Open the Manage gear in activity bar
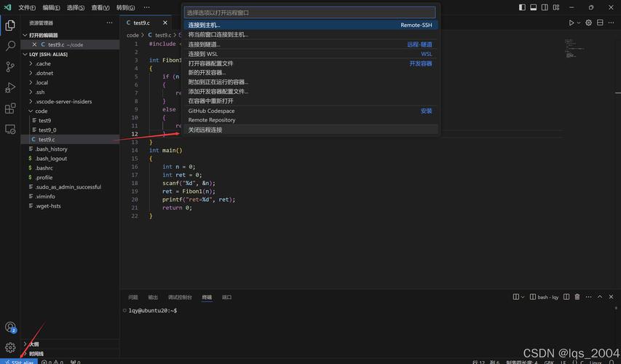This screenshot has height=364, width=621. pos(10,347)
